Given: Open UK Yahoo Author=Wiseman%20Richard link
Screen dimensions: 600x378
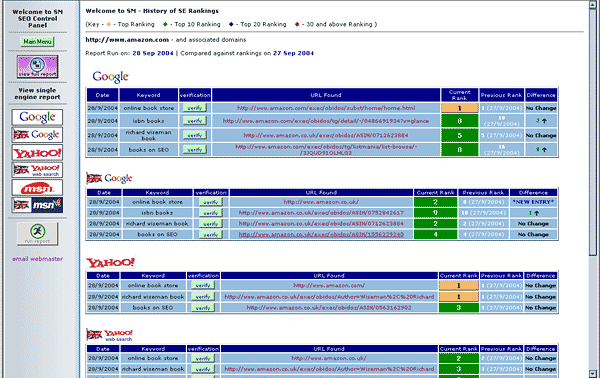Looking at the screenshot, I should 329,369.
